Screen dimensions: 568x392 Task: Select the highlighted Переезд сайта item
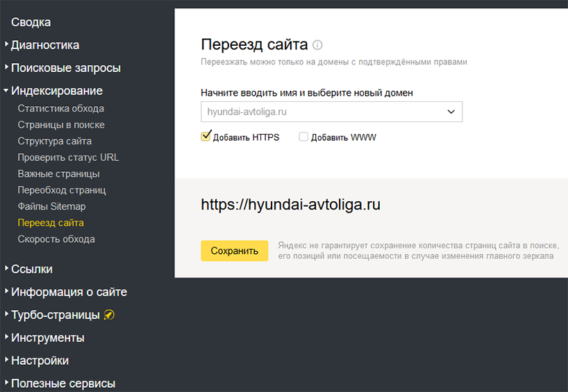point(51,223)
